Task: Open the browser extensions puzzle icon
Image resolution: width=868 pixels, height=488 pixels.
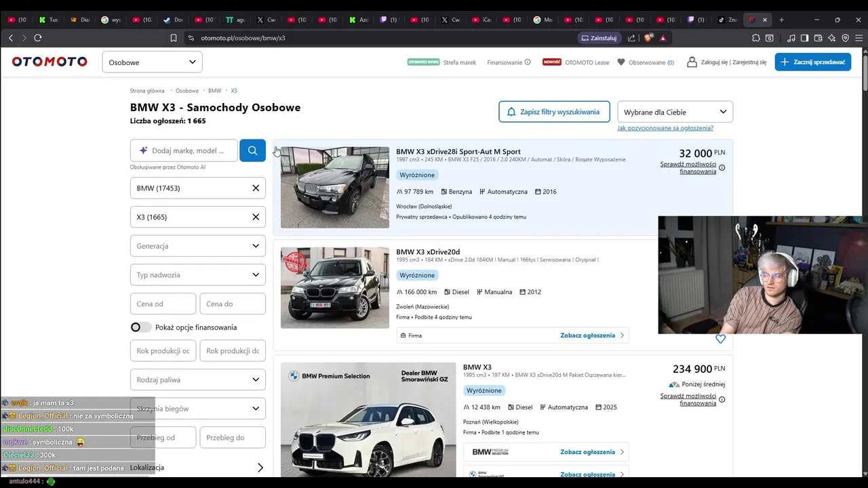Action: [756, 38]
